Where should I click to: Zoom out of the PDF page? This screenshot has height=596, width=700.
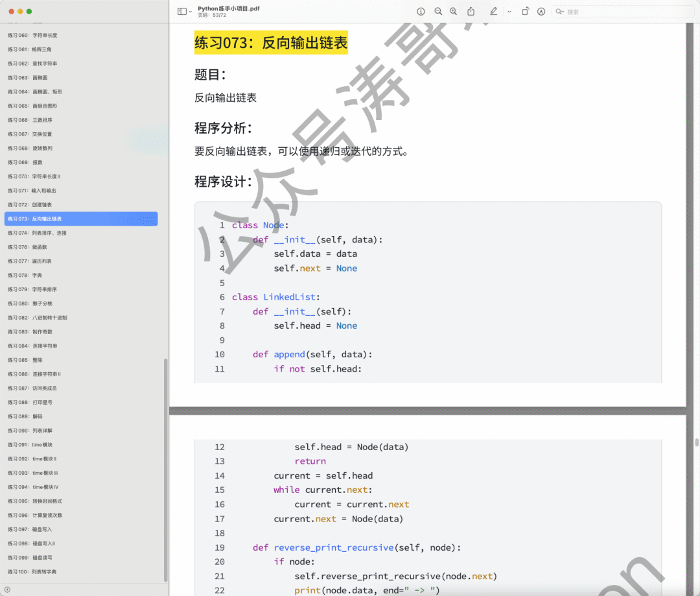pos(438,12)
